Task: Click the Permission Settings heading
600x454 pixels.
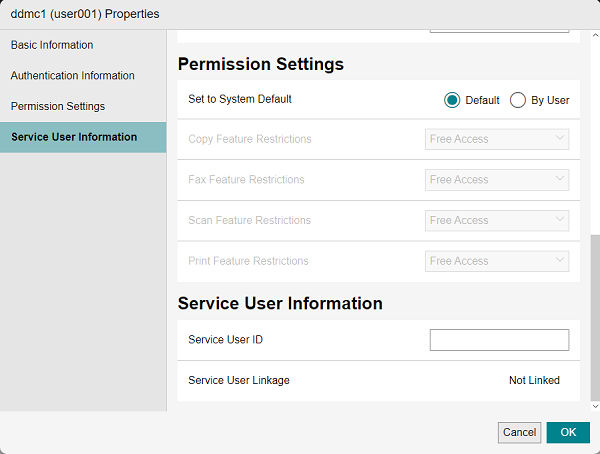Action: [x=261, y=64]
